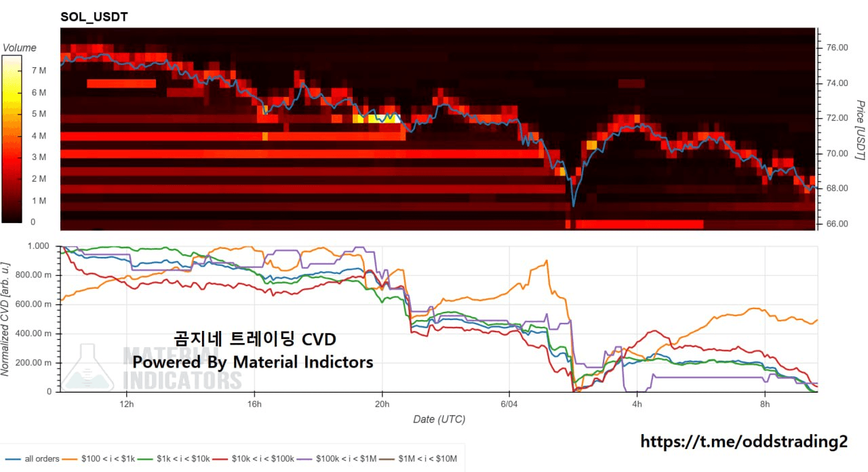Click the 8h time axis label
This screenshot has height=472, width=868.
coord(765,404)
